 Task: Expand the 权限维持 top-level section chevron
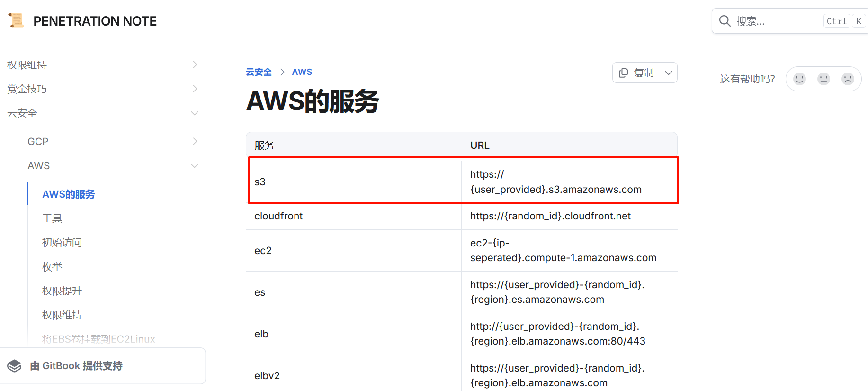[x=195, y=64]
